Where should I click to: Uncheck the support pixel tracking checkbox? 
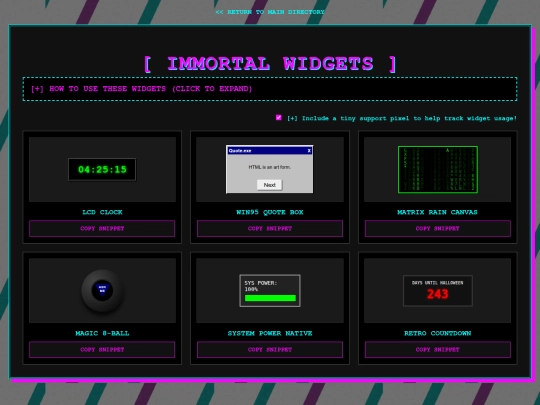279,118
